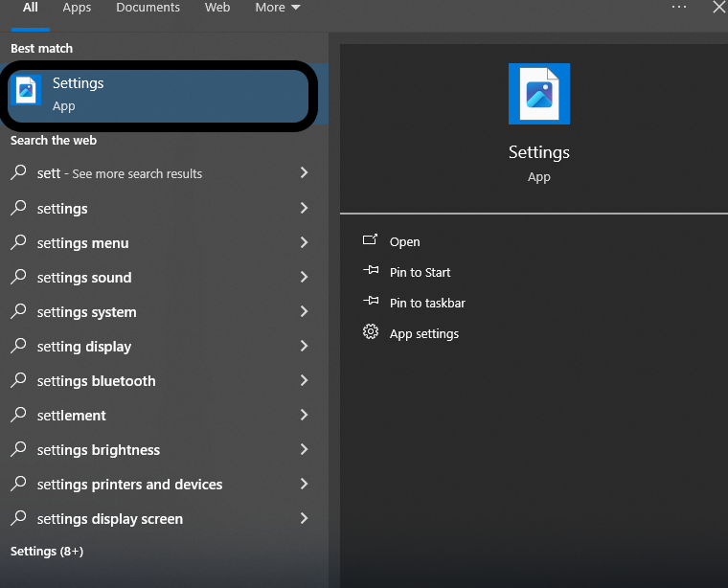Switch to the Documents filter tab

coord(148,8)
